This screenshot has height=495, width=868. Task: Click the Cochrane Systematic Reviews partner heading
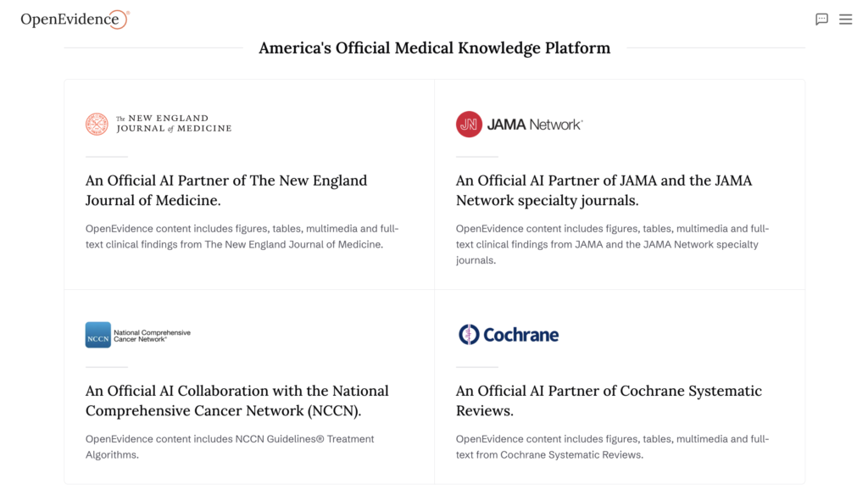point(609,401)
